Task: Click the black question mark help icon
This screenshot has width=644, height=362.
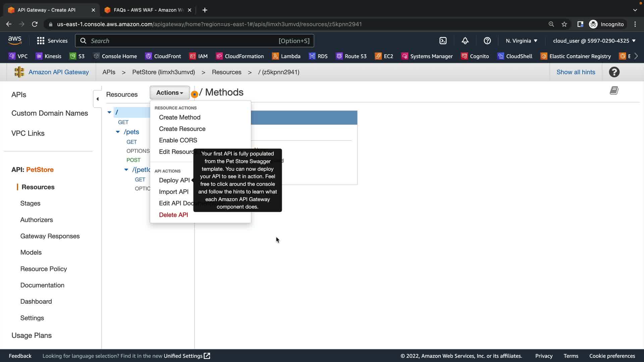Action: point(614,72)
